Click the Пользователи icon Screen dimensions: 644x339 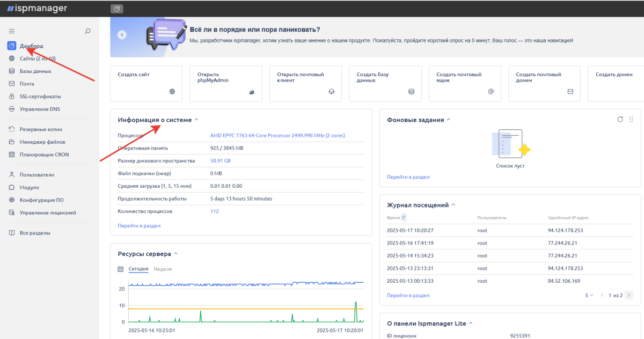(12, 175)
